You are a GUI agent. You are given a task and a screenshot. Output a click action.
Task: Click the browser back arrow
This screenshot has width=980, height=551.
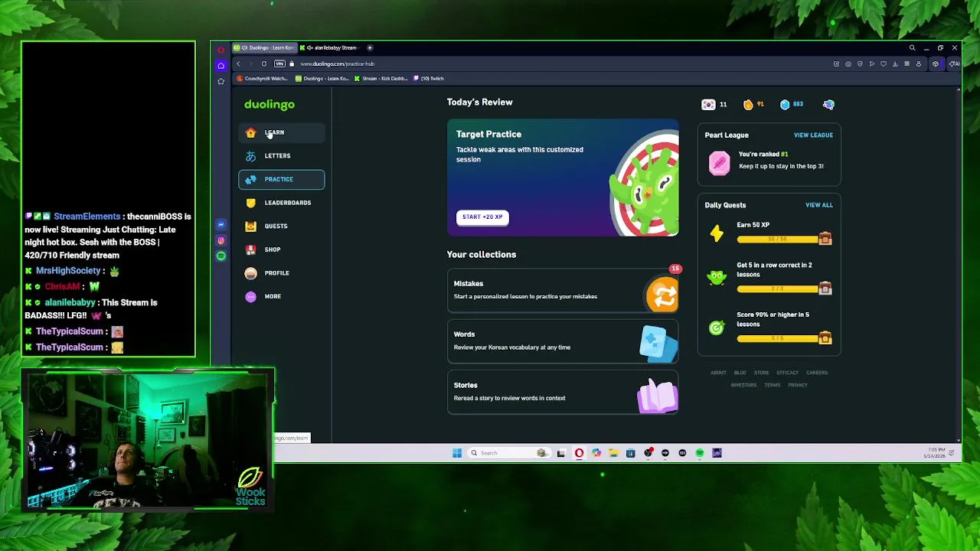pyautogui.click(x=238, y=64)
